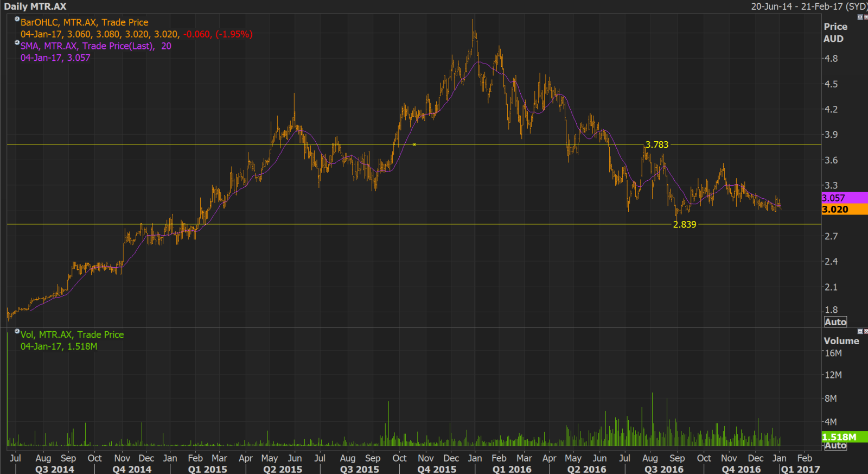Click the 3.783 horizontal line label
The width and height of the screenshot is (868, 474).
pos(656,144)
